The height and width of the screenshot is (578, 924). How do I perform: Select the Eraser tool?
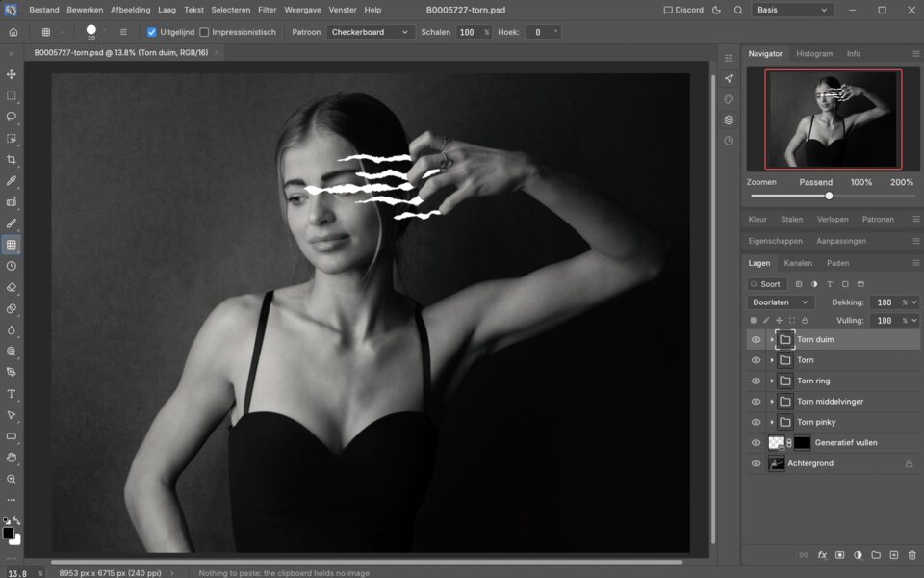(x=12, y=287)
